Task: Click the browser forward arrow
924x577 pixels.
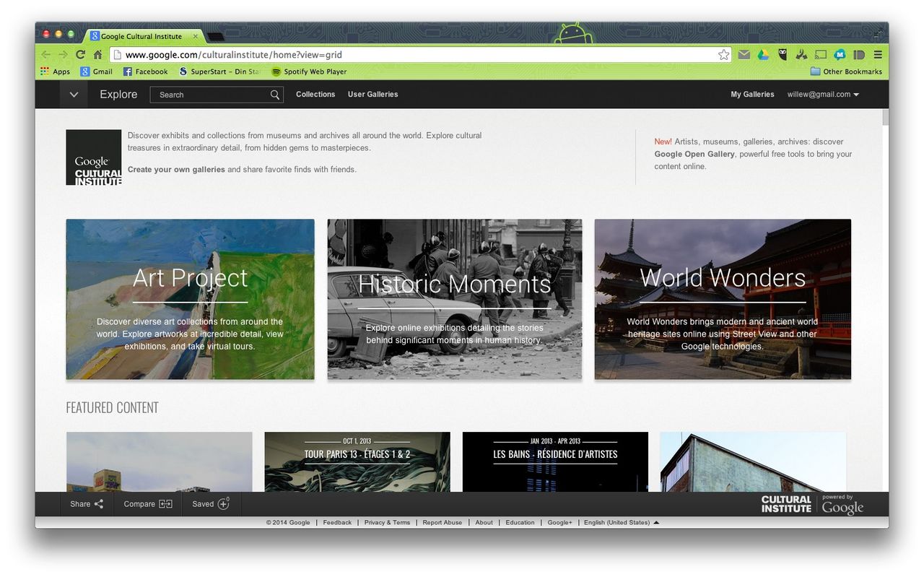Action: pyautogui.click(x=64, y=55)
